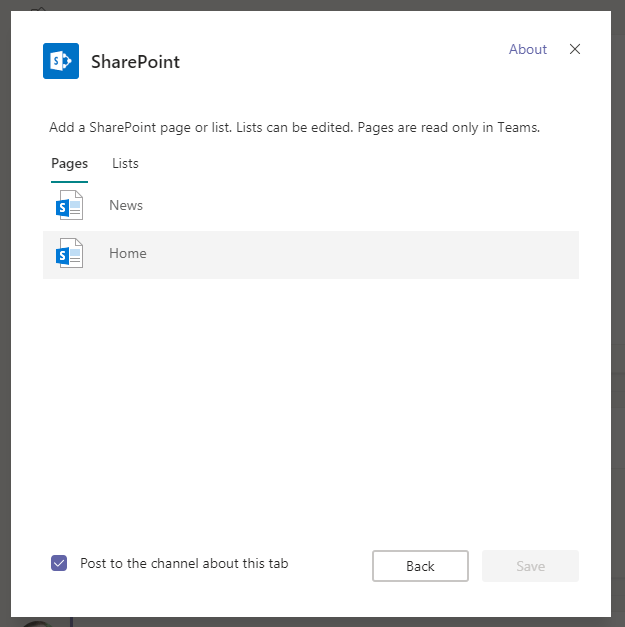Click the 'Add a SharePoint page or list' description
Screen dimensions: 625x627
click(294, 128)
